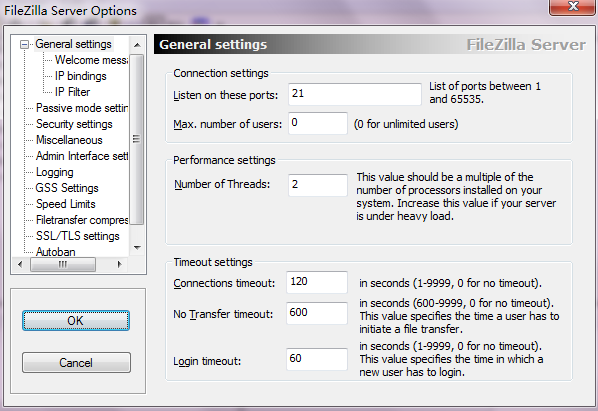This screenshot has height=411, width=598.
Task: Open Speed Limits page
Action: 66,204
